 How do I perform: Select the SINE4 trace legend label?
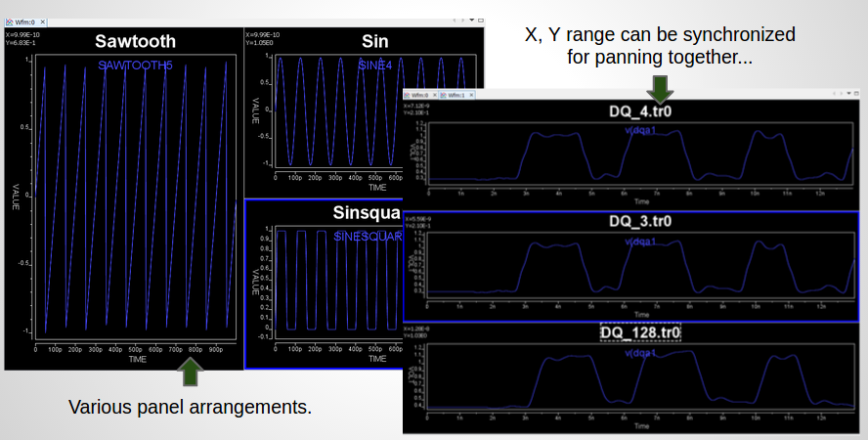(374, 66)
